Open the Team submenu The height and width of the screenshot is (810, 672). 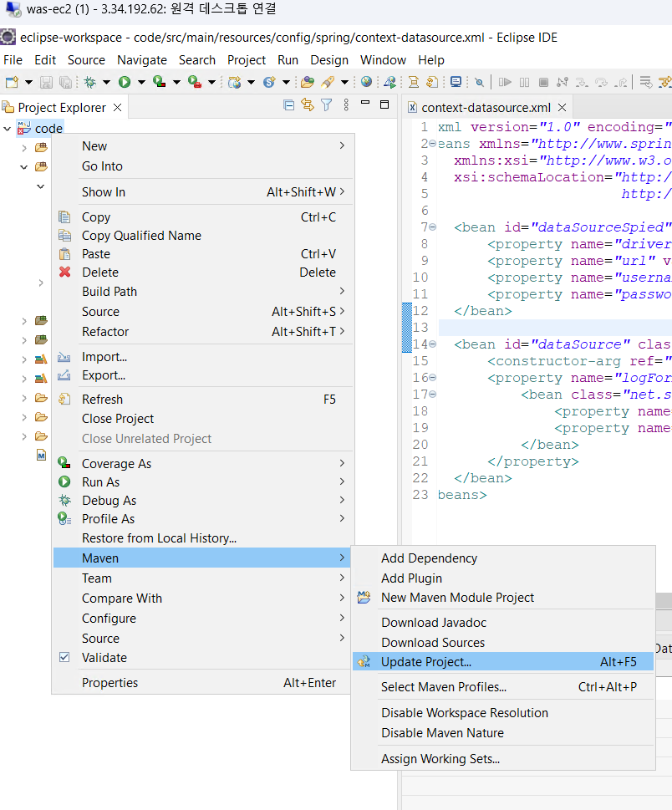click(204, 578)
